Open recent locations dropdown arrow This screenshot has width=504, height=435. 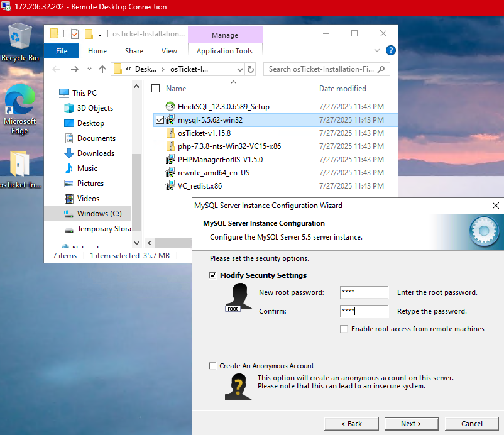[89, 69]
